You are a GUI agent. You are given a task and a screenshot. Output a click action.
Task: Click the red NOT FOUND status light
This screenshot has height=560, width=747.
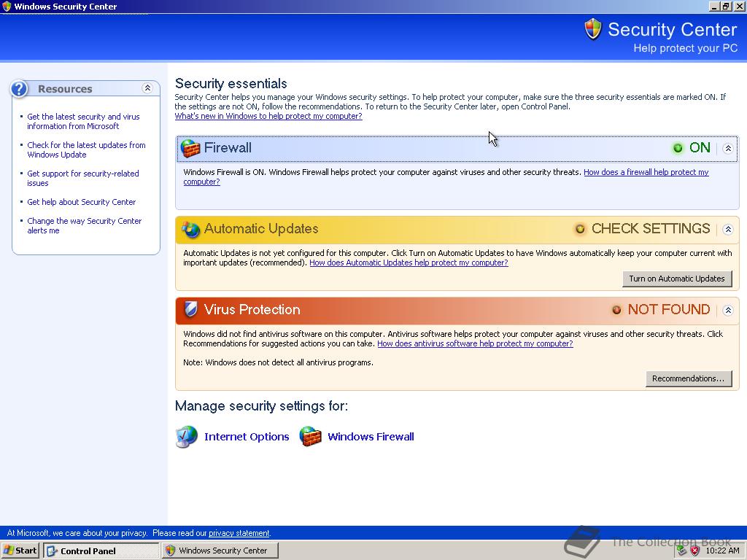pyautogui.click(x=616, y=310)
